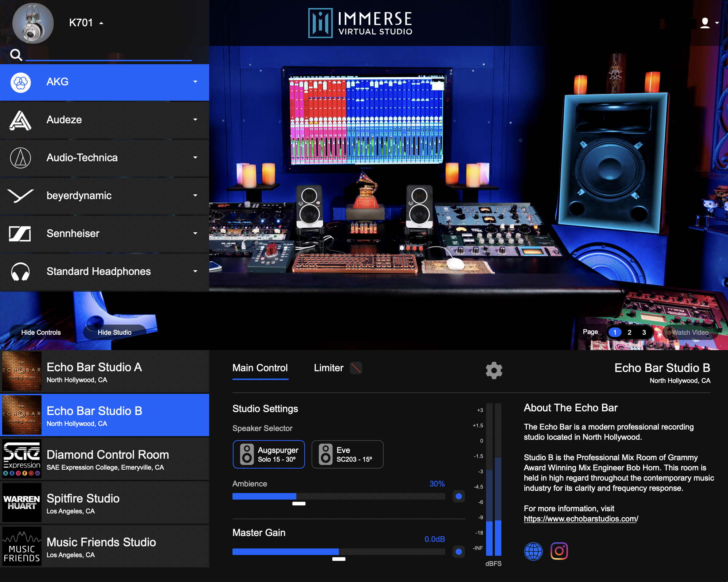Disable the Limiter toggle
Image resolution: width=728 pixels, height=582 pixels.
pyautogui.click(x=356, y=368)
